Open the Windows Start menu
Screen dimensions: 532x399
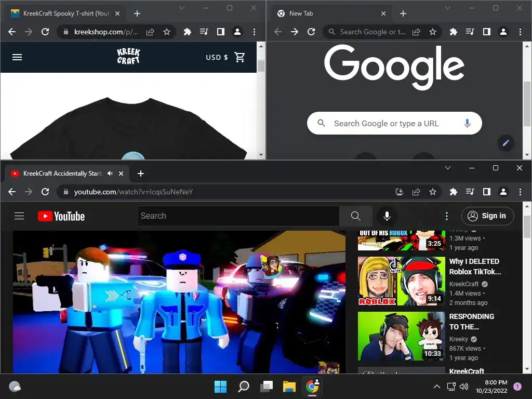click(x=220, y=387)
